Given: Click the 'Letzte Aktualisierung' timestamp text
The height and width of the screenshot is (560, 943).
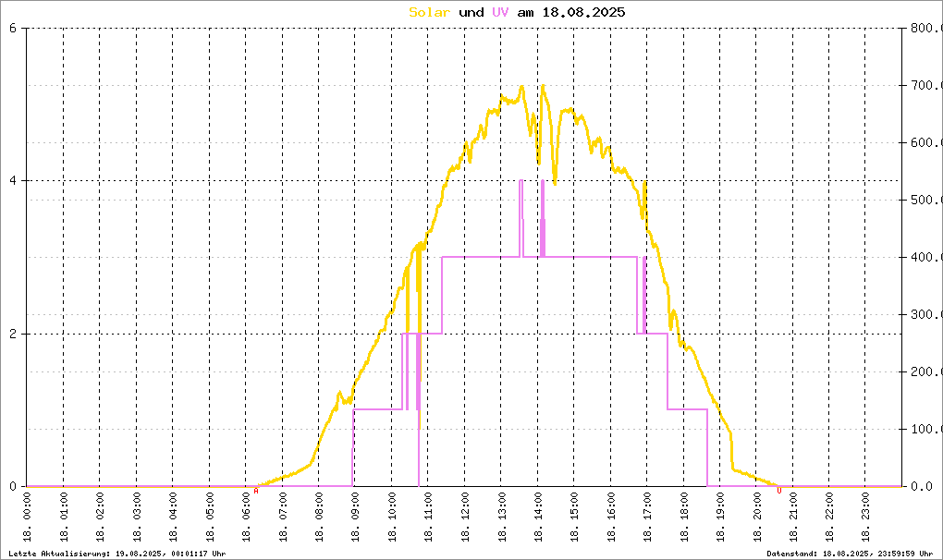Looking at the screenshot, I should tap(117, 554).
